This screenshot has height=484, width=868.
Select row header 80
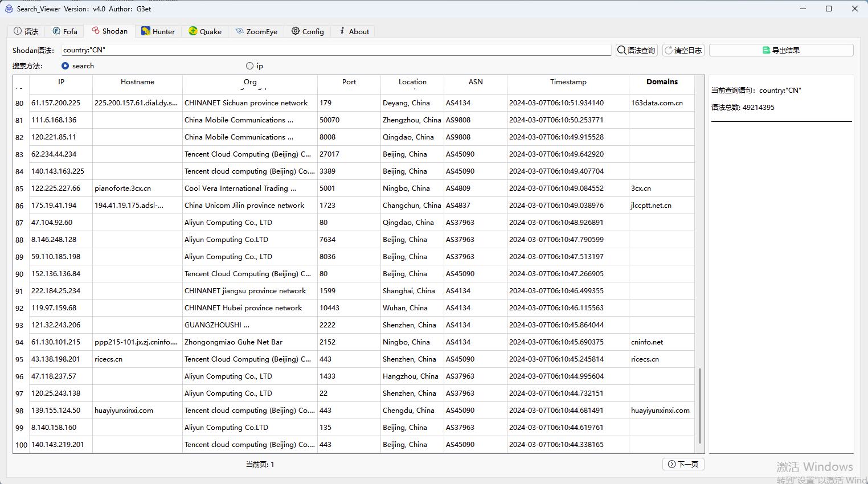(x=21, y=103)
